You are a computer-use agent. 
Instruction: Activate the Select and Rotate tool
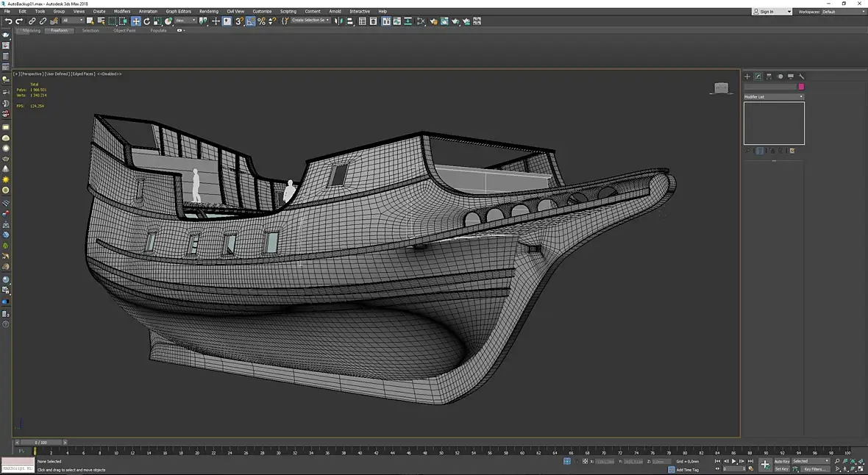(x=146, y=21)
